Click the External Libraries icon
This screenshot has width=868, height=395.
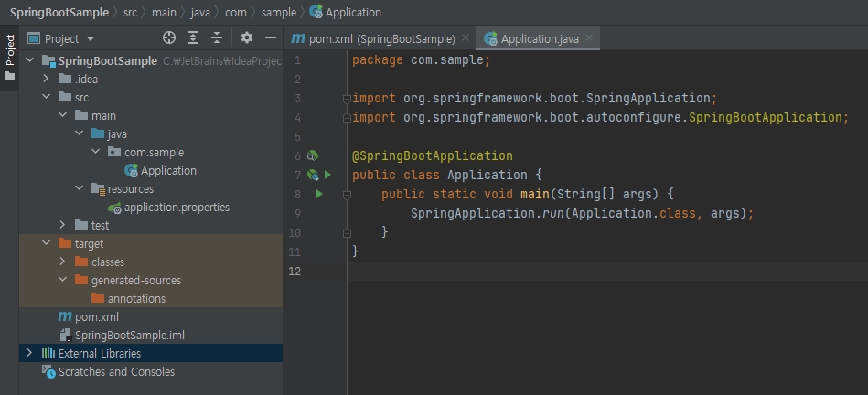(x=48, y=353)
